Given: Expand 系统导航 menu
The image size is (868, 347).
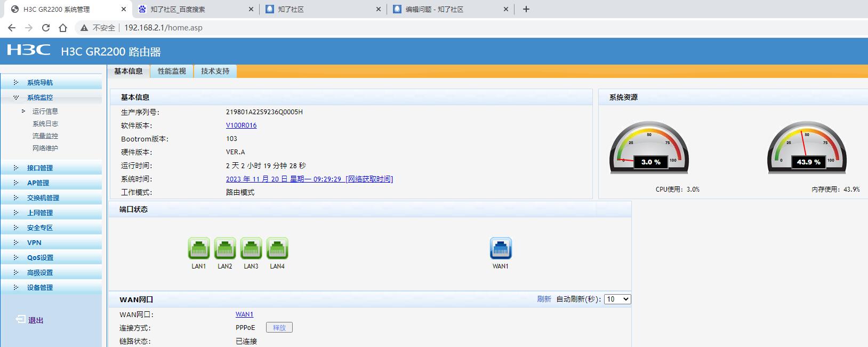Looking at the screenshot, I should coord(51,82).
